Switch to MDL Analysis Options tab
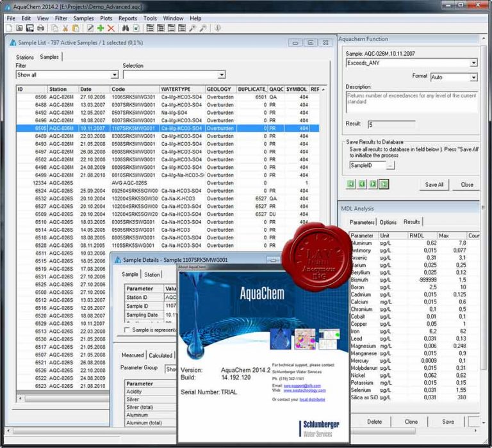 pos(388,222)
